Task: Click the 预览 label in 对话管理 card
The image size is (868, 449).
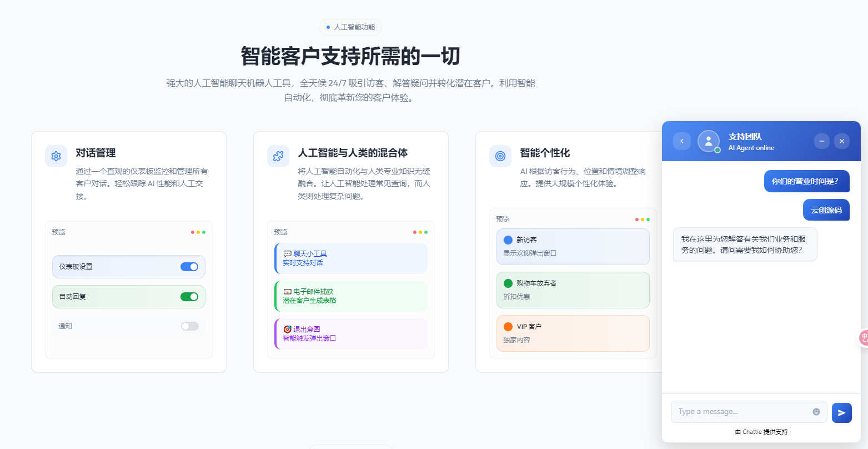Action: (x=58, y=232)
